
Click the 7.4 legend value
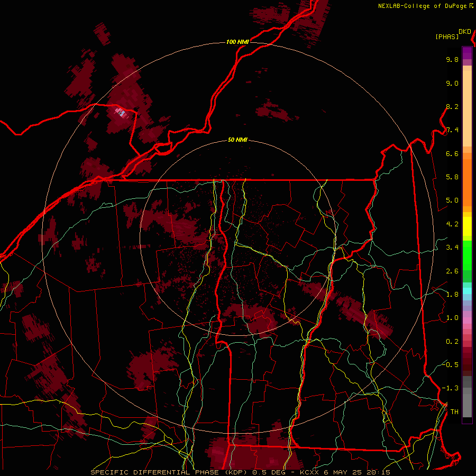(452, 130)
